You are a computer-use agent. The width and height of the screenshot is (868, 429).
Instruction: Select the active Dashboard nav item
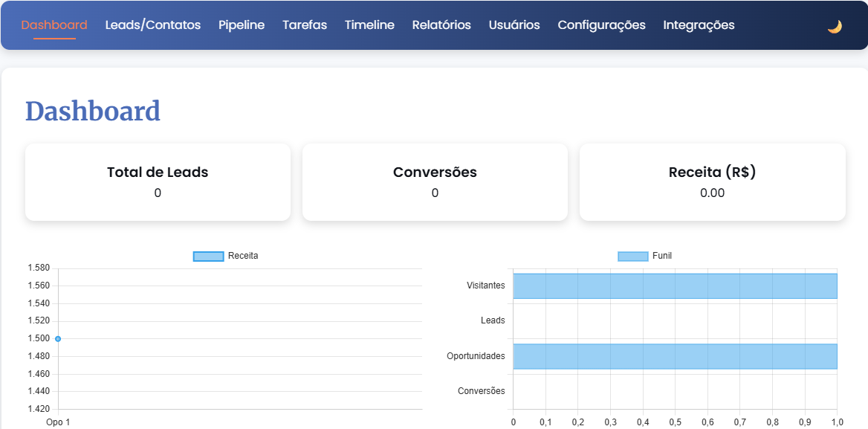[54, 25]
